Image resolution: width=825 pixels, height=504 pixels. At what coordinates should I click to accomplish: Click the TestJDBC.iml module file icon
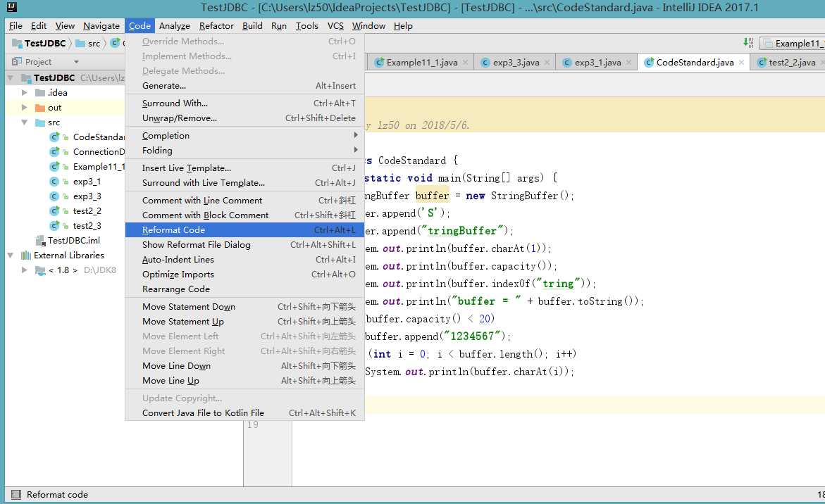click(40, 241)
